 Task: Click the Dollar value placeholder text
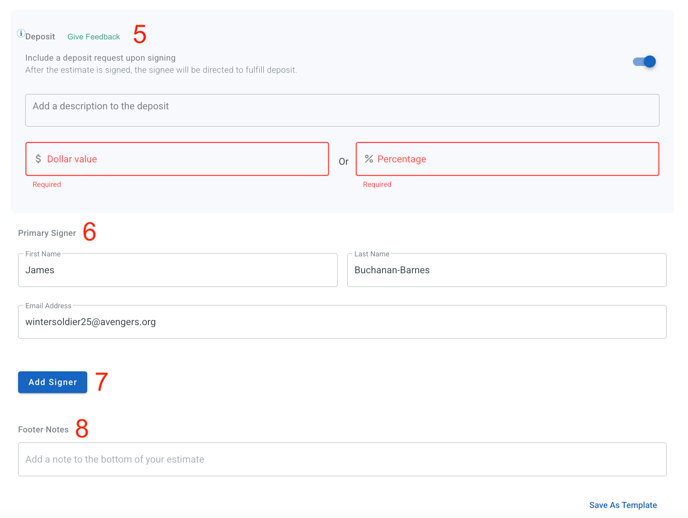pos(72,159)
